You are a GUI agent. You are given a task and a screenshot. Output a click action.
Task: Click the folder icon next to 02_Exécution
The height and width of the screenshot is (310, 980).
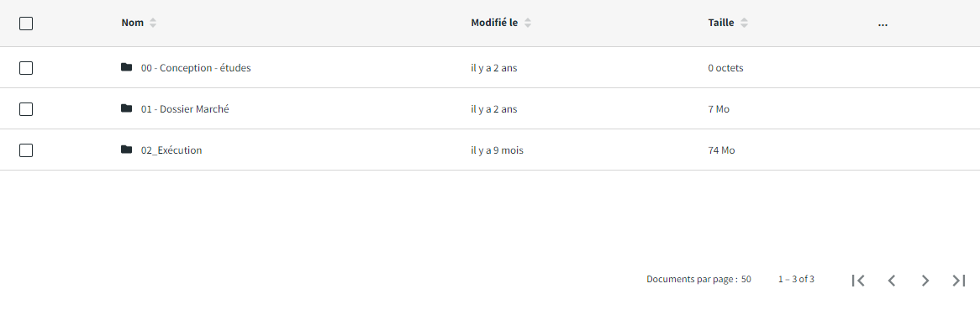[x=126, y=150]
